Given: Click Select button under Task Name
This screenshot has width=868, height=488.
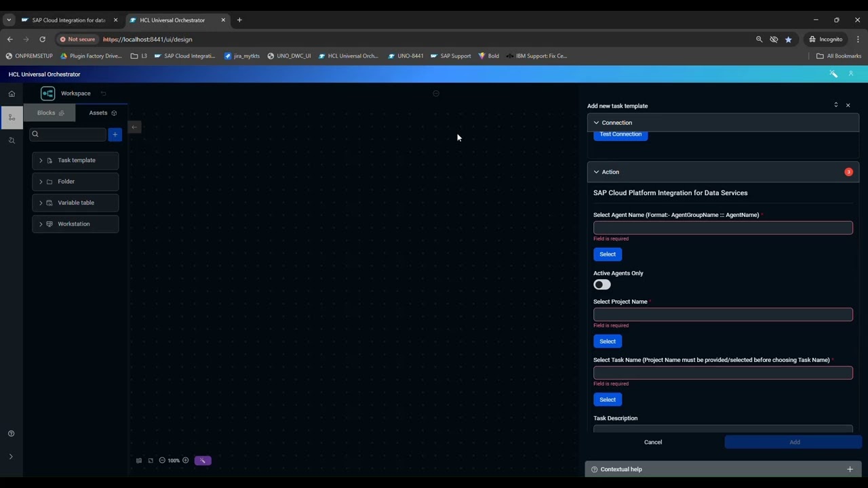Looking at the screenshot, I should 608,400.
